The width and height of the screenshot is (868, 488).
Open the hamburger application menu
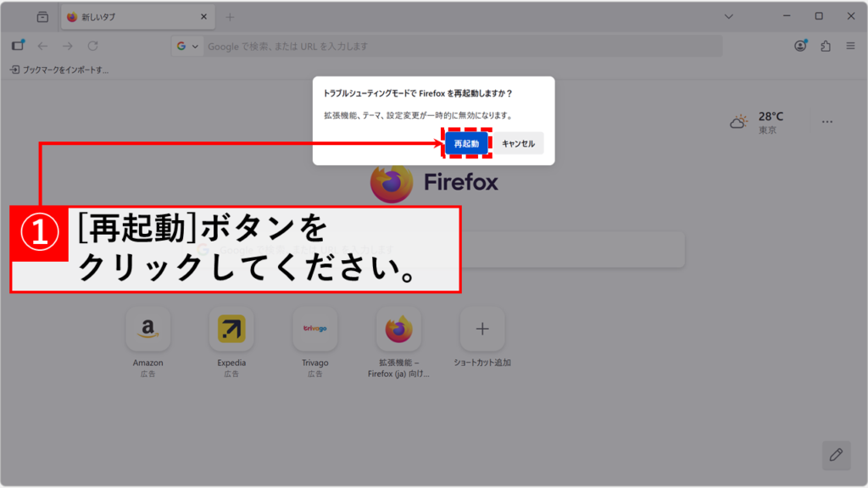(850, 46)
